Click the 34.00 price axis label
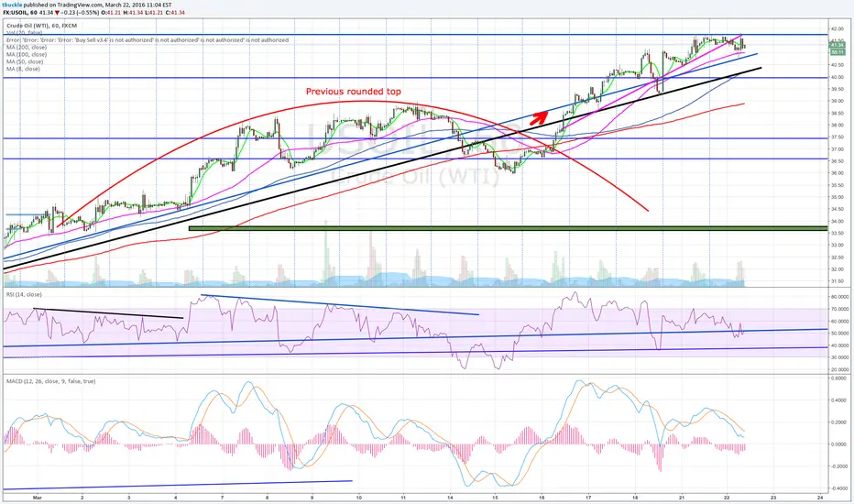Screen dimensions: 854x504 click(x=838, y=221)
